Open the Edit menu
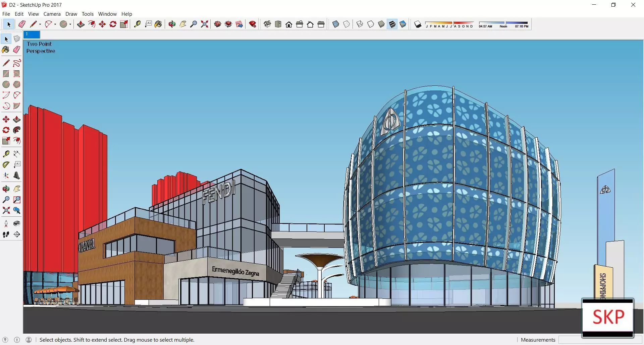This screenshot has width=644, height=345. (x=19, y=14)
